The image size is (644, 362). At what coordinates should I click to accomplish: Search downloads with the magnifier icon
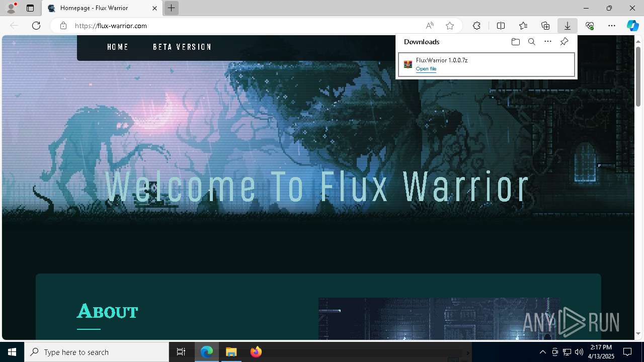(x=531, y=42)
